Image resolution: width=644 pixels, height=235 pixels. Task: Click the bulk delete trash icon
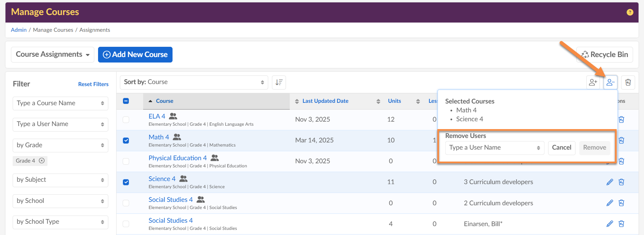(628, 82)
